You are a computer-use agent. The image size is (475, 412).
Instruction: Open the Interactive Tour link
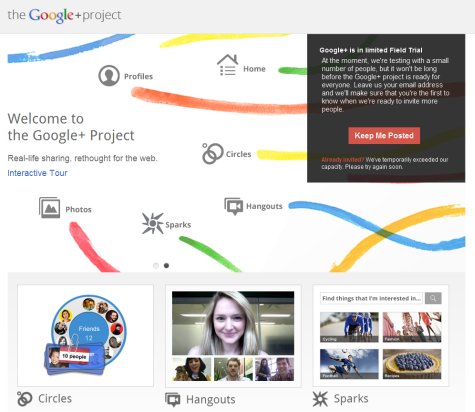(37, 173)
